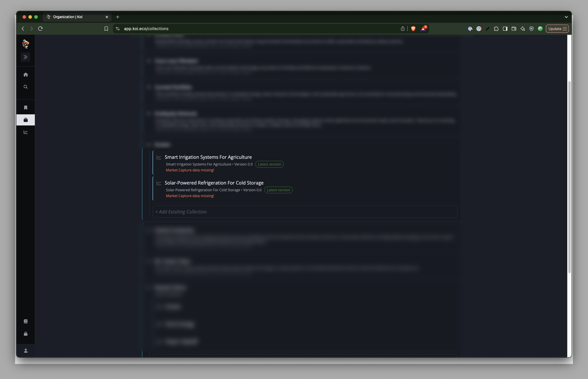
Task: Open the Documentation book icon in sidebar
Action: click(x=26, y=321)
